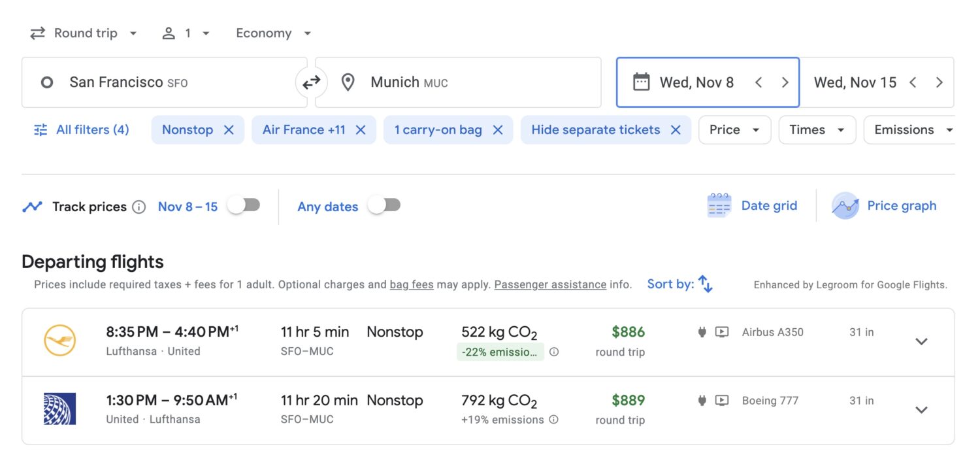Click the Date grid icon
Image resolution: width=980 pixels, height=472 pixels.
pyautogui.click(x=717, y=205)
